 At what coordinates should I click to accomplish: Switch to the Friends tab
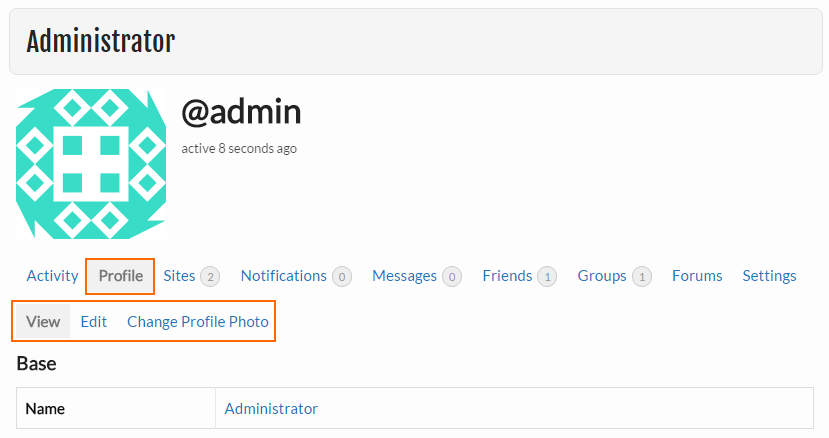[507, 276]
